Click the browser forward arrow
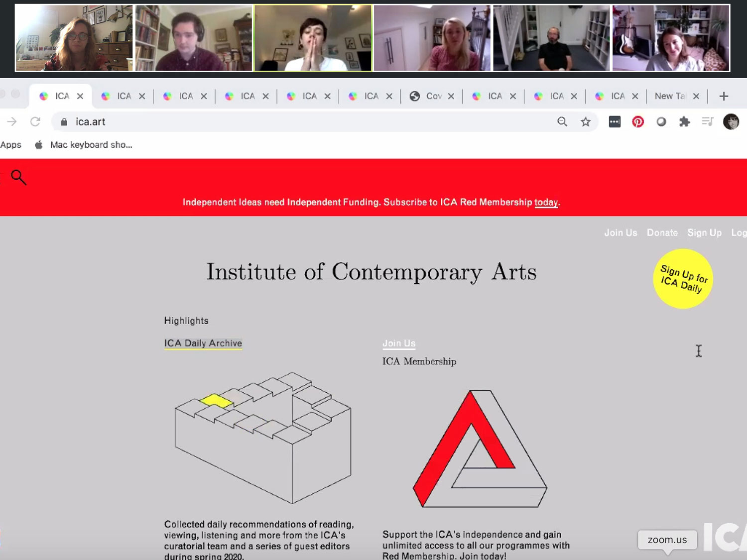The width and height of the screenshot is (747, 560). [11, 121]
